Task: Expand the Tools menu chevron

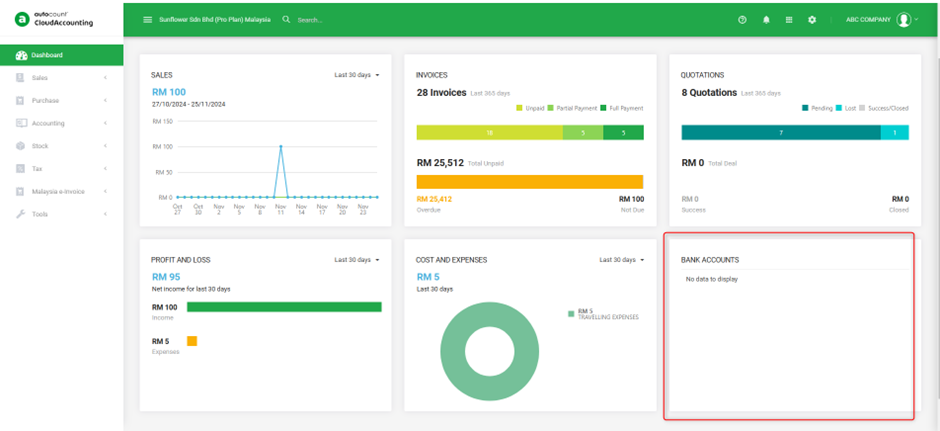Action: pos(106,215)
